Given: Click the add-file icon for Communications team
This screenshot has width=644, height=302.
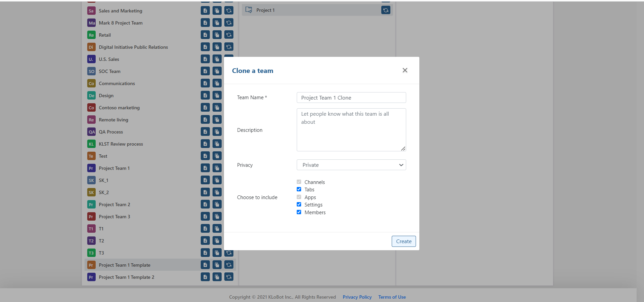Looking at the screenshot, I should pos(205,83).
